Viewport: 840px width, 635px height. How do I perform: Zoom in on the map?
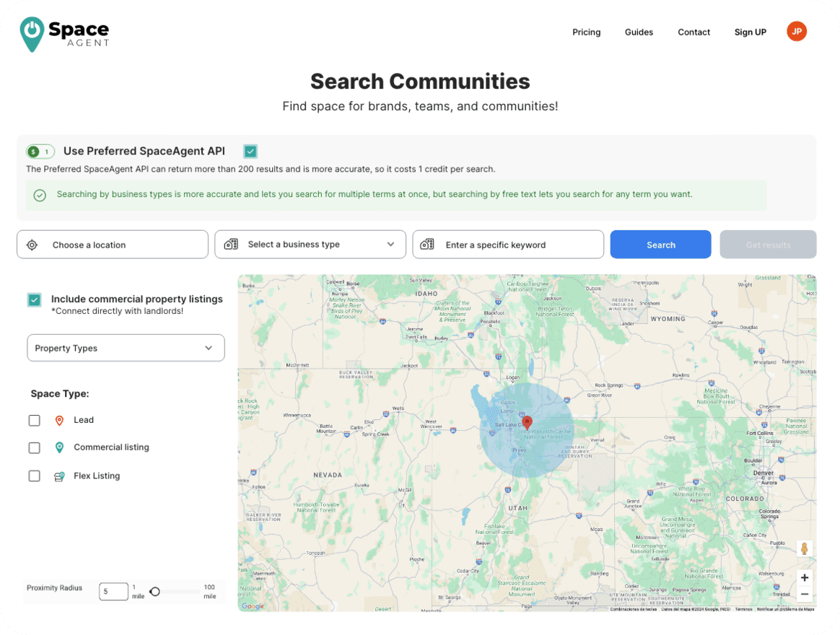(x=804, y=577)
